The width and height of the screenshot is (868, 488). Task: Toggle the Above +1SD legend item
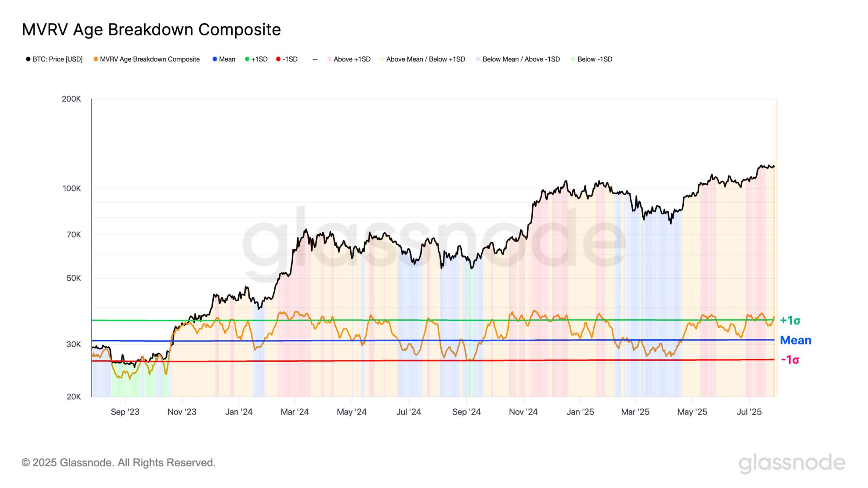click(x=349, y=59)
